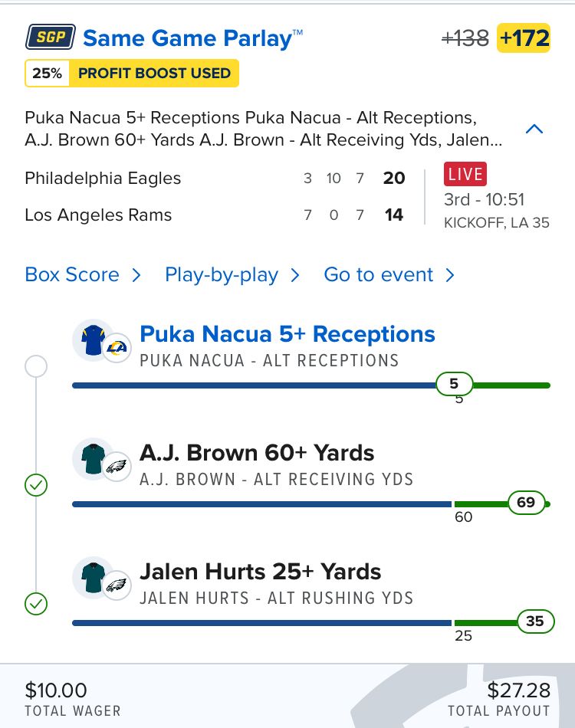The width and height of the screenshot is (575, 728).
Task: Click green checkmark for A.J. Brown leg
Action: pos(36,485)
